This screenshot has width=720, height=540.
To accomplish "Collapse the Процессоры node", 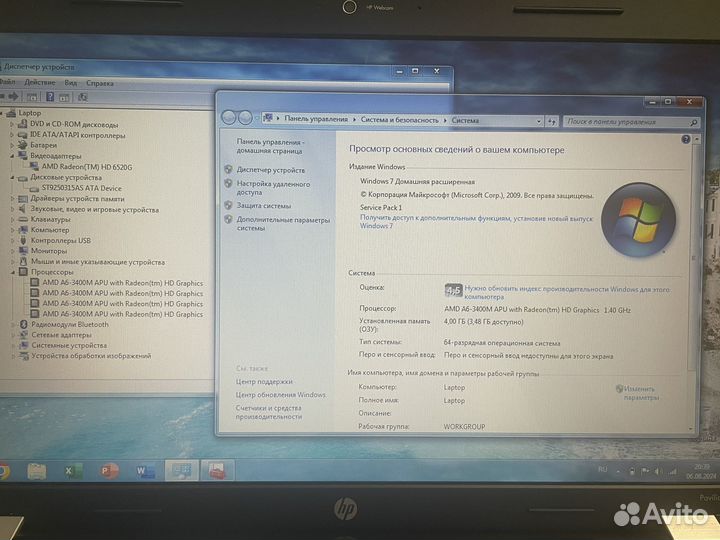I will (13, 272).
